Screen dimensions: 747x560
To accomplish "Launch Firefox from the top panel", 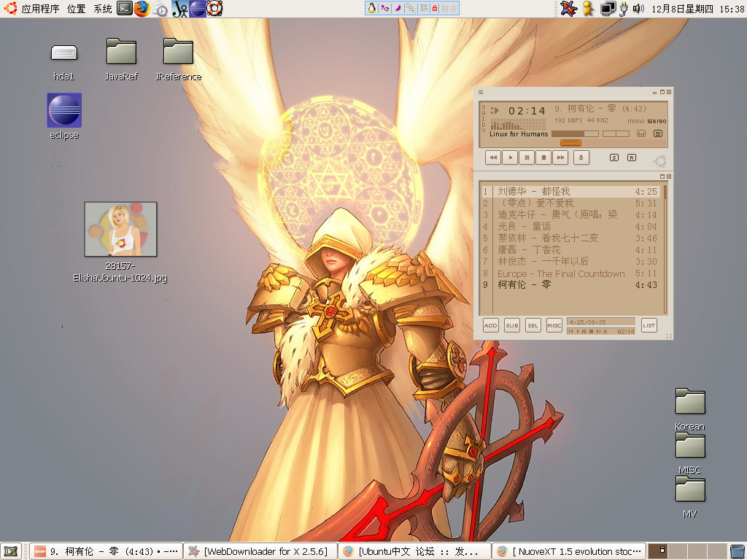I will 142,9.
